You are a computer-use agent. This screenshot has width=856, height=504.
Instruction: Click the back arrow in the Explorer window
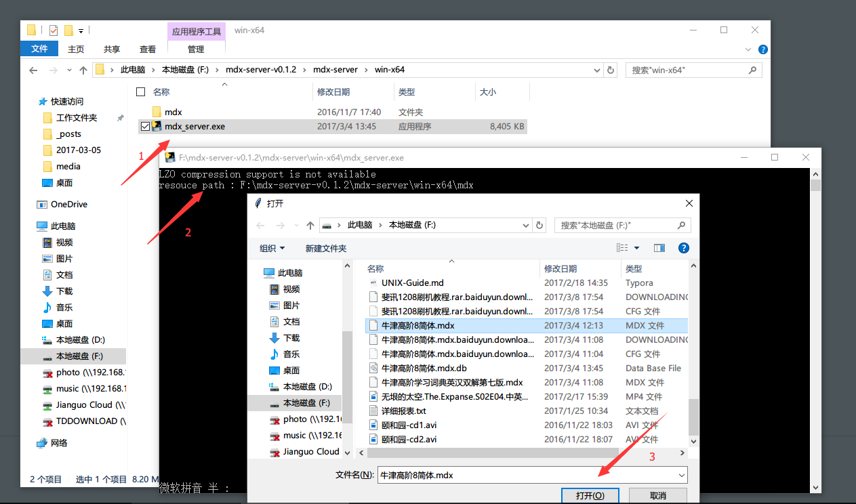pyautogui.click(x=33, y=70)
